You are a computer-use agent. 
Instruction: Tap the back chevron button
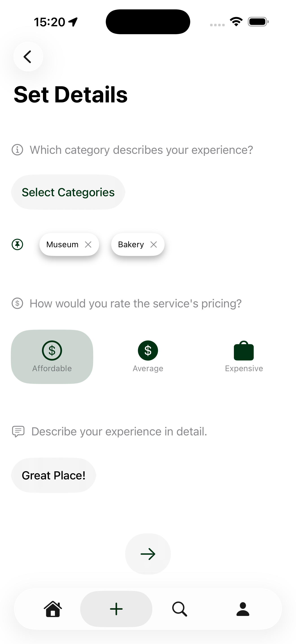(x=28, y=57)
